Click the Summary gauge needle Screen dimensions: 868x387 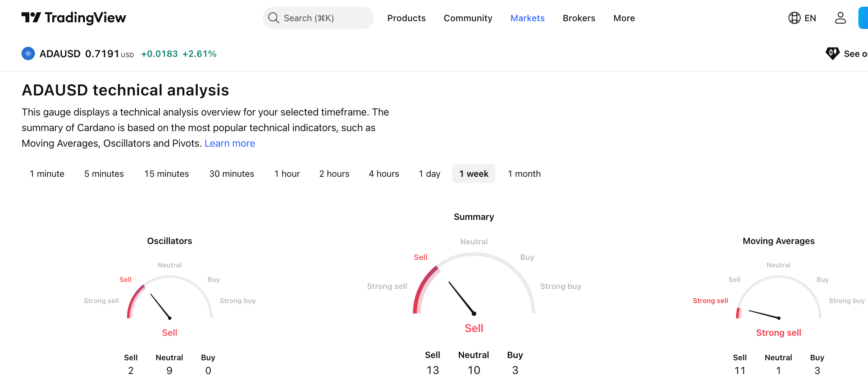click(x=461, y=298)
